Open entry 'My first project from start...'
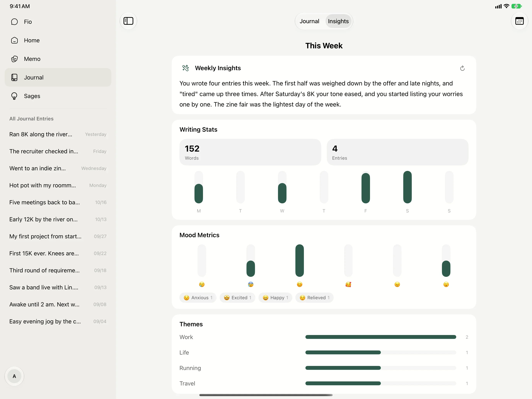532x399 pixels. point(58,236)
